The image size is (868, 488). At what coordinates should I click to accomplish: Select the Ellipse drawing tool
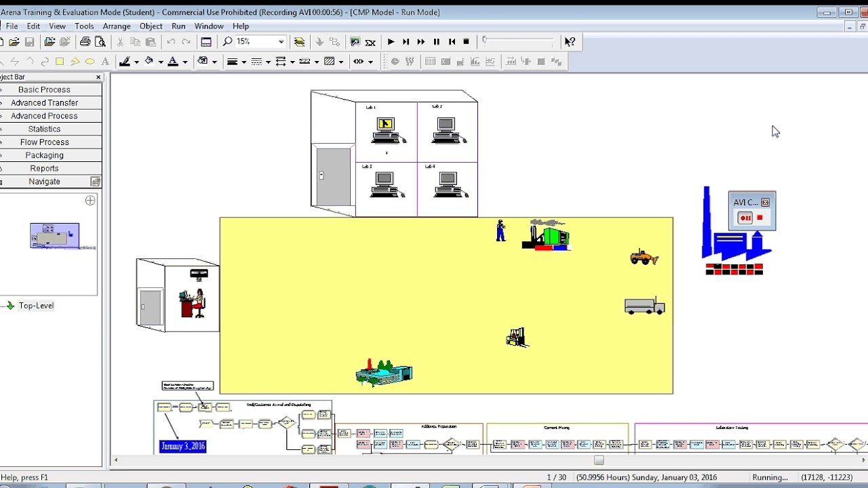coord(90,62)
